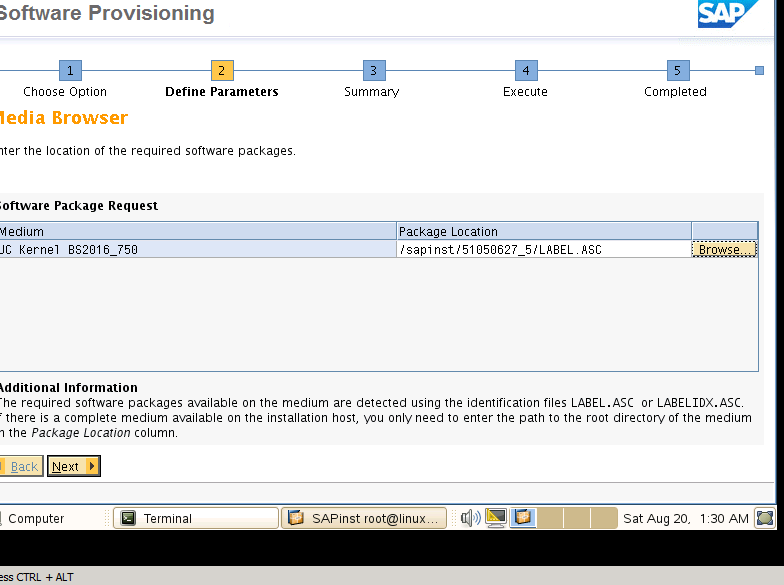784x585 pixels.
Task: Click the Terminal taskbar icon
Action: pyautogui.click(x=128, y=518)
